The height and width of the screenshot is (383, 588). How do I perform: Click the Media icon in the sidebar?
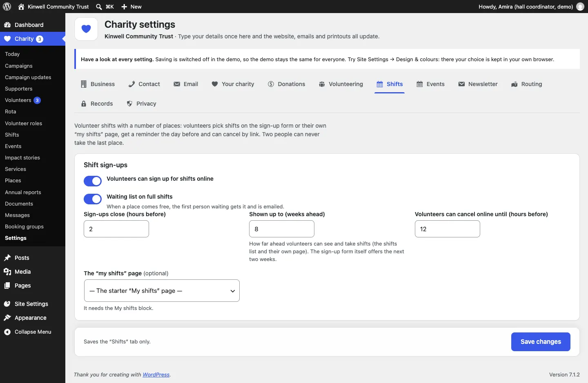click(x=7, y=272)
